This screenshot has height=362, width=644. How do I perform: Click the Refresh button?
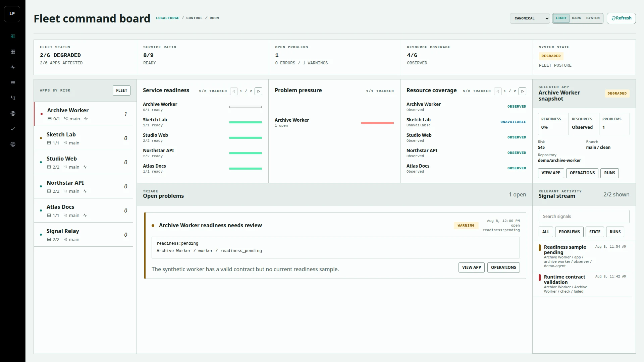coord(621,18)
